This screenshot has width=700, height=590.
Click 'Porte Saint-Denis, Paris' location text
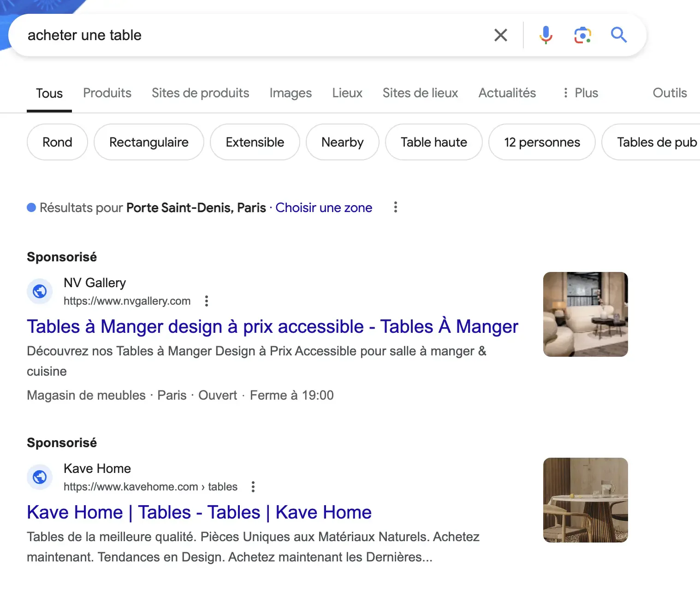[196, 208]
